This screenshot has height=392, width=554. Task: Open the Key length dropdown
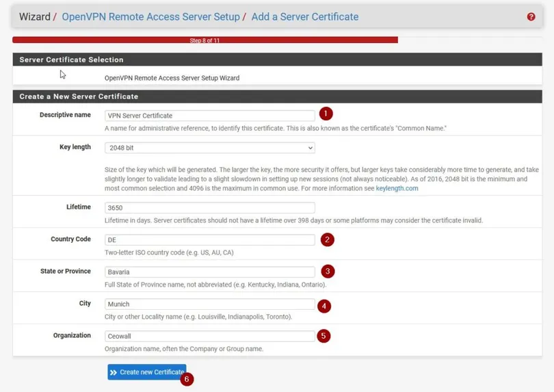(x=209, y=148)
